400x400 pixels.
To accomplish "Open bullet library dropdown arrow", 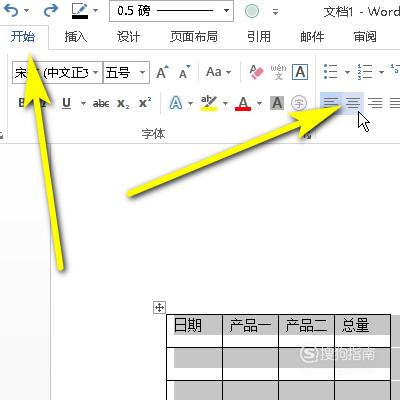I will click(347, 72).
